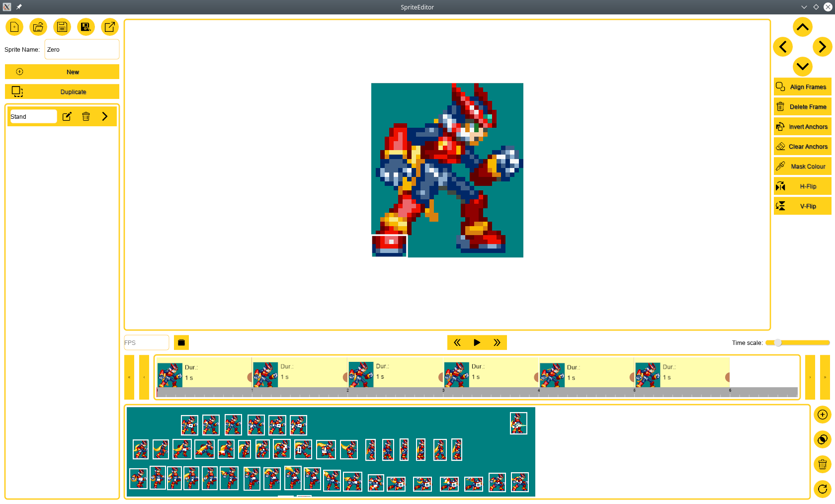835x504 pixels.
Task: Select the first sprite in spritesheet top row
Action: [x=189, y=425]
